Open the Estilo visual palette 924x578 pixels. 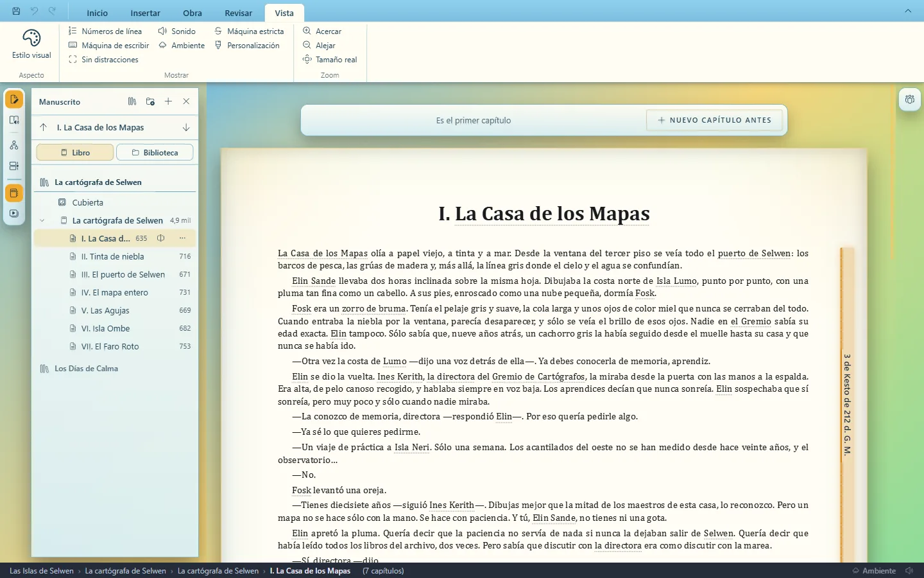pos(31,44)
